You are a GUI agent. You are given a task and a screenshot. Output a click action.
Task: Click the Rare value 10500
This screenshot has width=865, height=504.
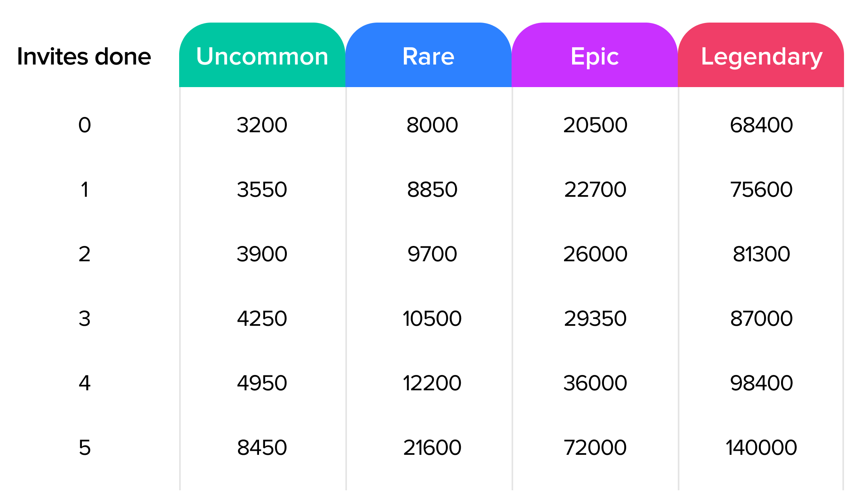pyautogui.click(x=432, y=319)
